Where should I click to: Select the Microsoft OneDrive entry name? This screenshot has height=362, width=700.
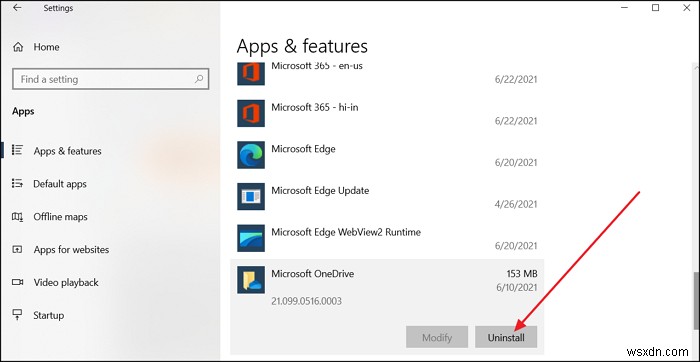(x=312, y=274)
